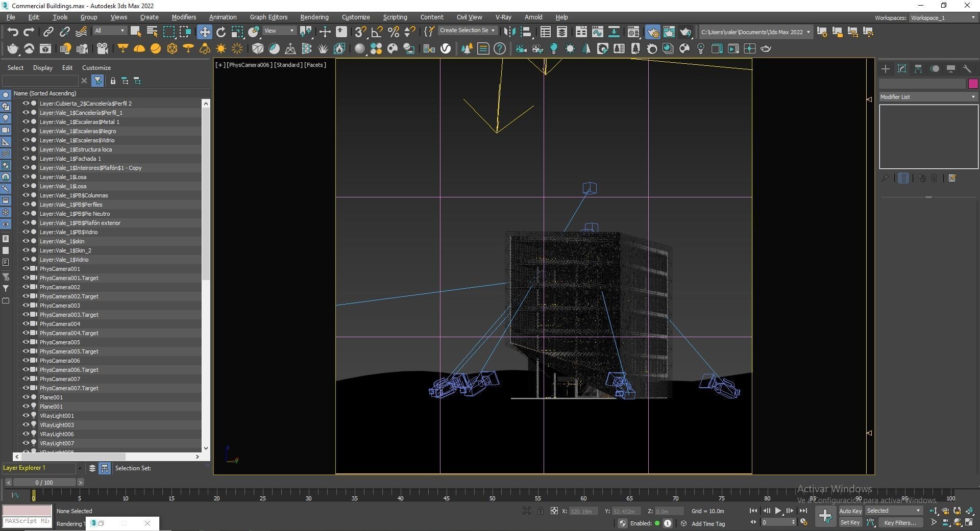The image size is (980, 531).
Task: Go to the end frame
Action: click(x=803, y=511)
